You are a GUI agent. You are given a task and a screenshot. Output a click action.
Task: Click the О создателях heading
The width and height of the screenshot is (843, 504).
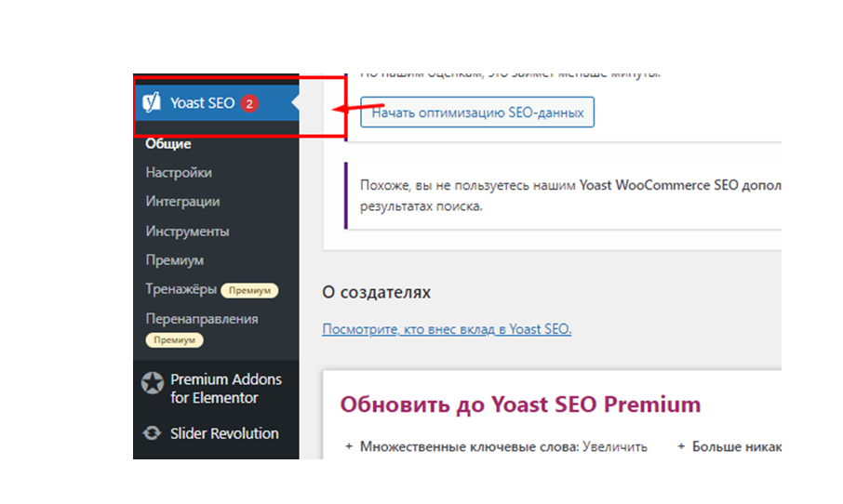(376, 292)
